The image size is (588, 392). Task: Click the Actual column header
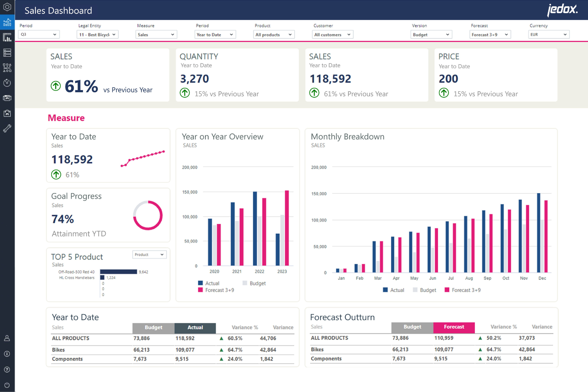(195, 328)
